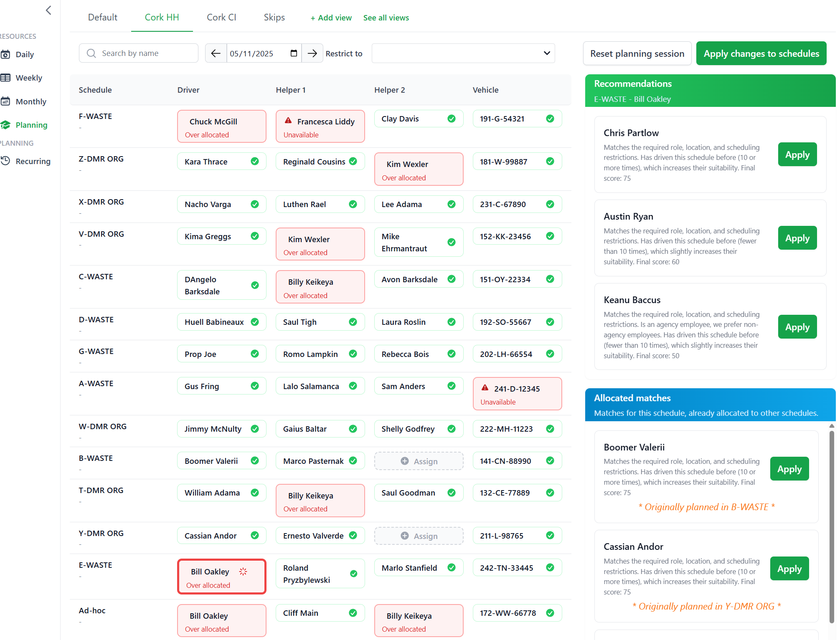
Task: Collapse the sidebar with the back chevron
Action: [48, 10]
